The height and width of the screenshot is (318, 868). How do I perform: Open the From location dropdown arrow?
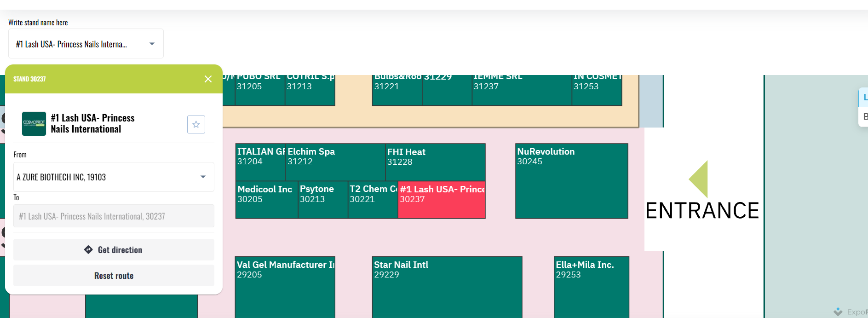pyautogui.click(x=203, y=177)
